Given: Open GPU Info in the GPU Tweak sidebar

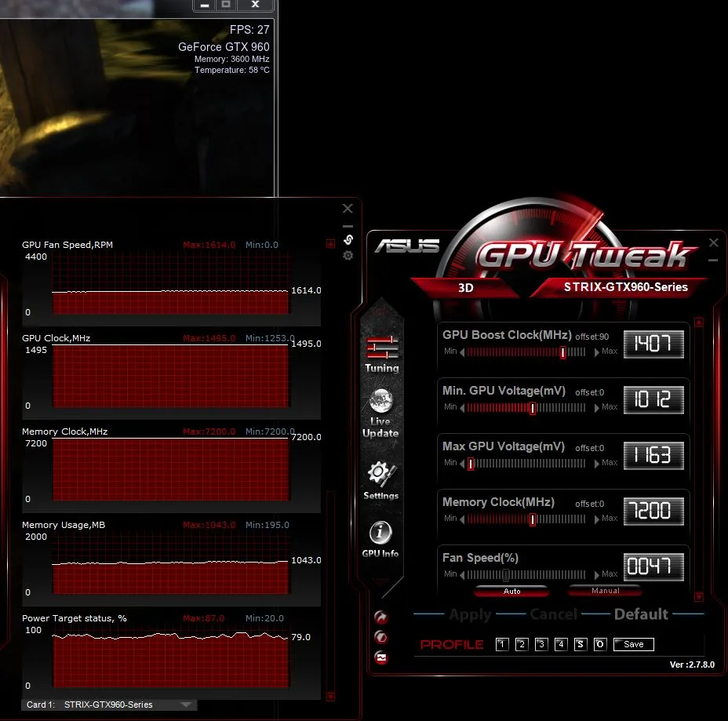Looking at the screenshot, I should [x=380, y=540].
